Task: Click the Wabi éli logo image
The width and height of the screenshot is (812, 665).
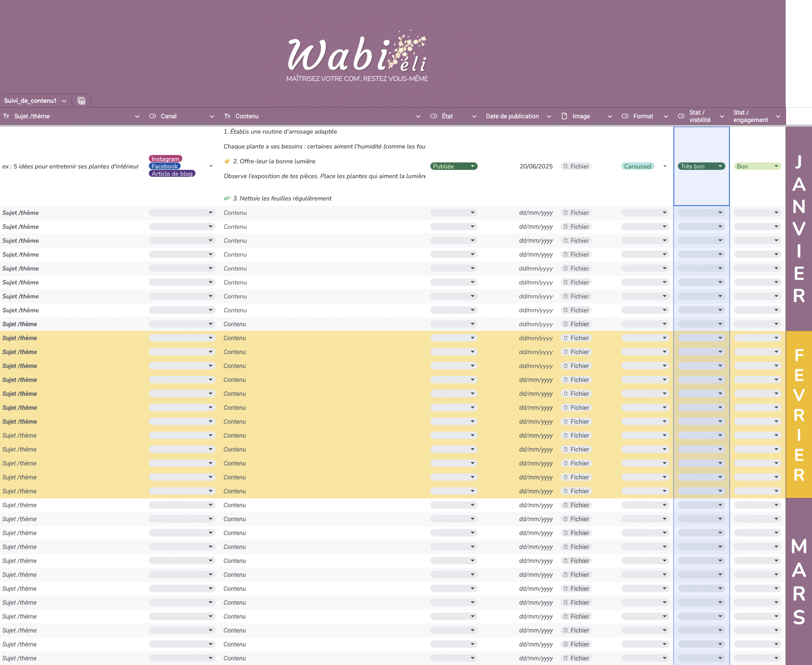Action: click(x=357, y=56)
